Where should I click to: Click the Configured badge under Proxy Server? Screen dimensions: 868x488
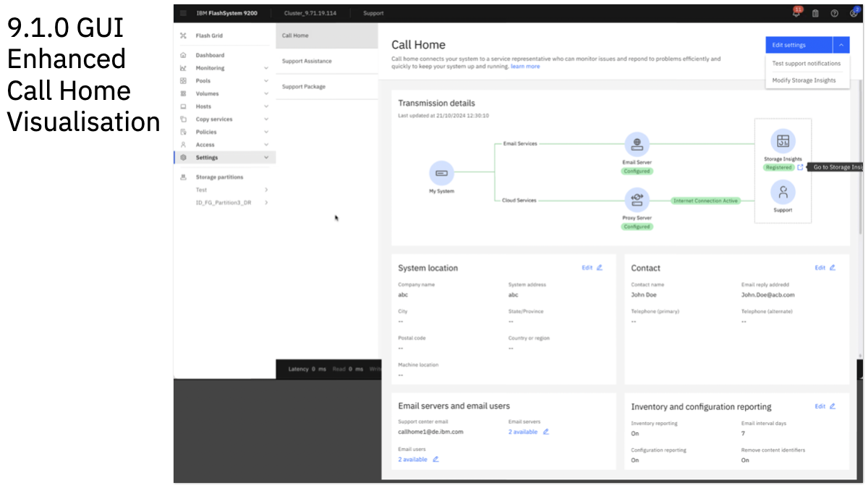pos(637,227)
